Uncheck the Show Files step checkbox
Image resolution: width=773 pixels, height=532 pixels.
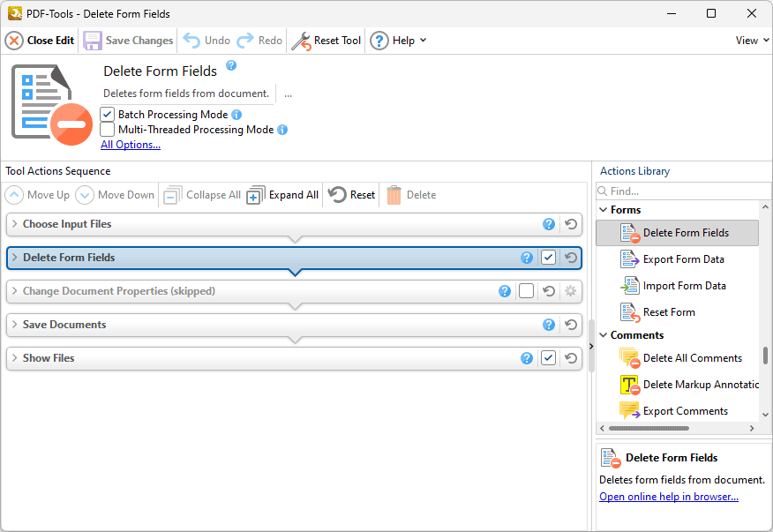coord(548,358)
